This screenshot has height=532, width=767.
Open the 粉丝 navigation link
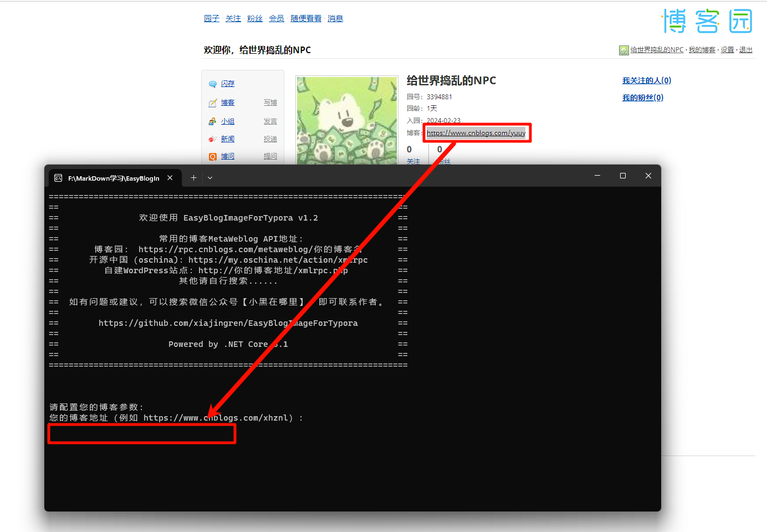click(255, 18)
